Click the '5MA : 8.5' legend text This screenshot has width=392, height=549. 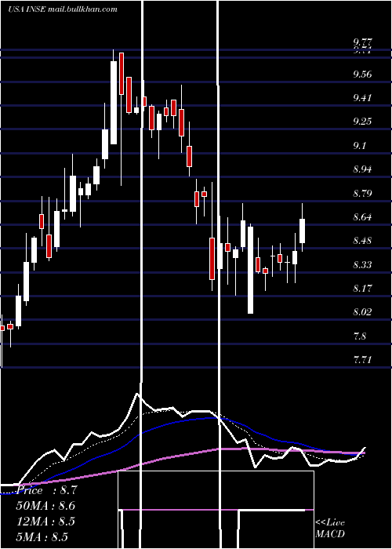(42, 536)
